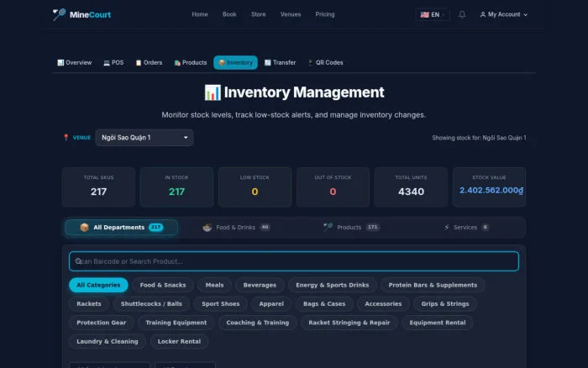Select the Inventory tab
Screen dimensions: 588x368
tap(235, 63)
